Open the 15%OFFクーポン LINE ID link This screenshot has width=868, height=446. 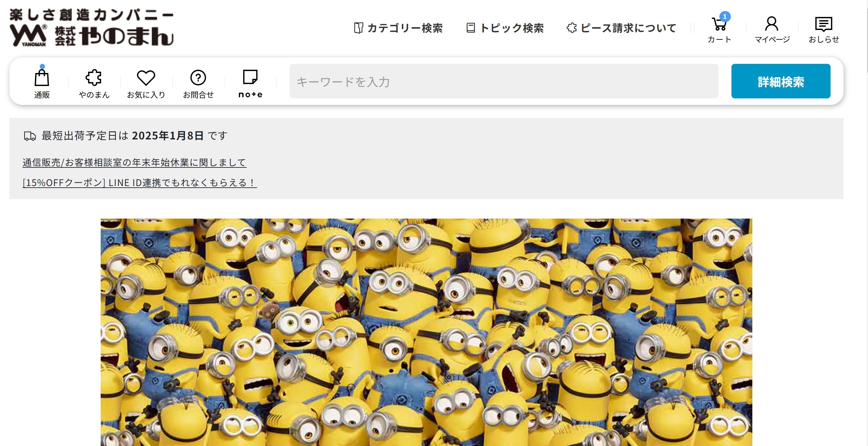(139, 182)
